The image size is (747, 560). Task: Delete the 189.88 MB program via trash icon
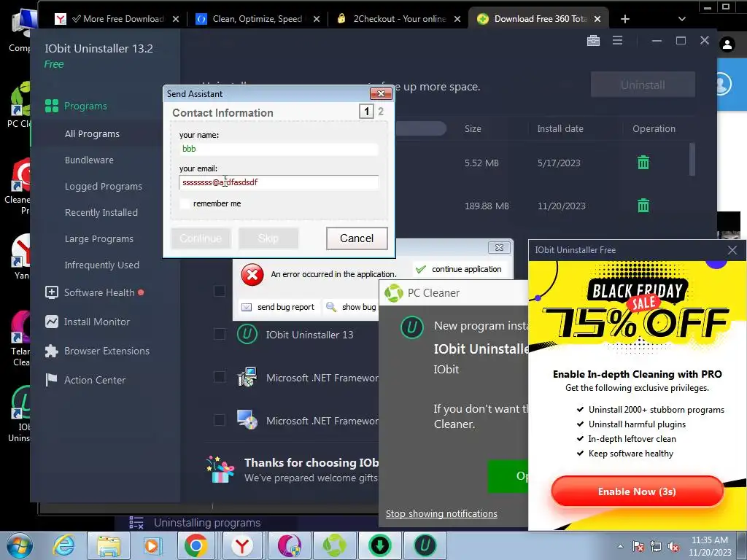tap(643, 205)
